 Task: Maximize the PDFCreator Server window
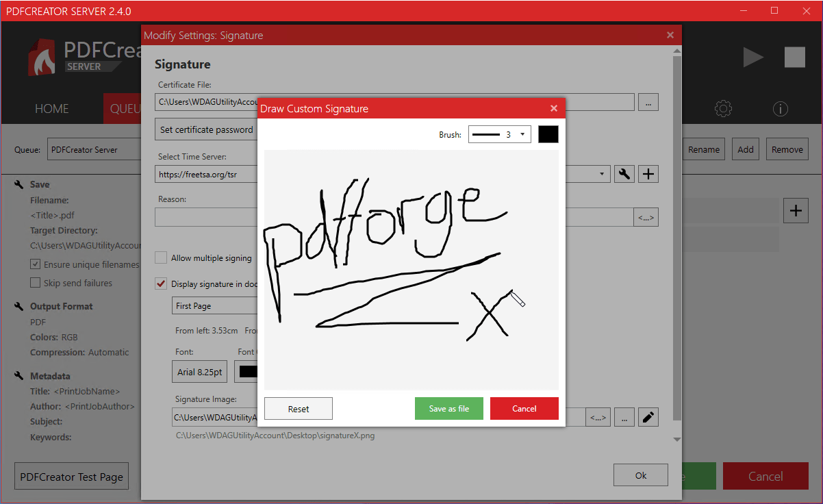pyautogui.click(x=774, y=10)
